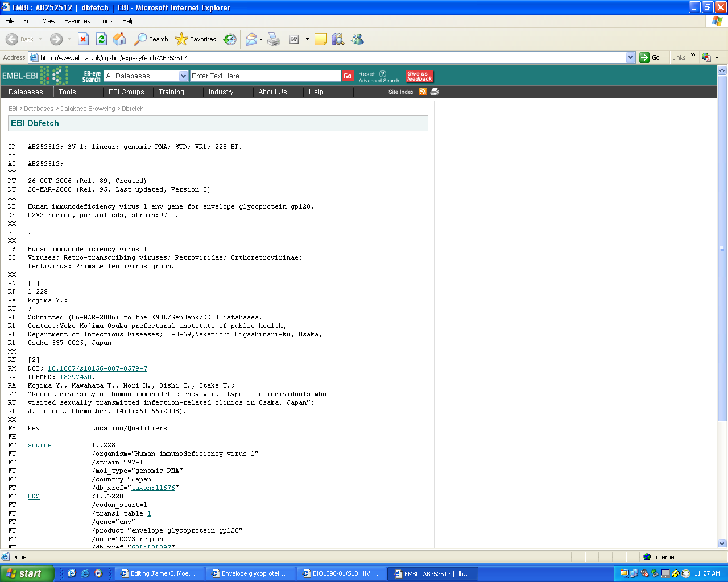
Task: Open the Databases navigation tab
Action: tap(26, 92)
